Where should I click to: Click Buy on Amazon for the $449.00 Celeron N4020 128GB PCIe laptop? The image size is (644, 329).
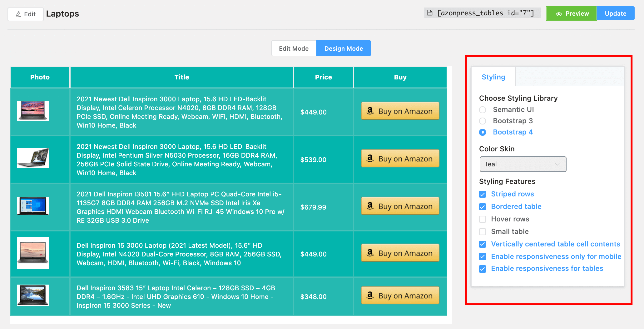pyautogui.click(x=400, y=111)
